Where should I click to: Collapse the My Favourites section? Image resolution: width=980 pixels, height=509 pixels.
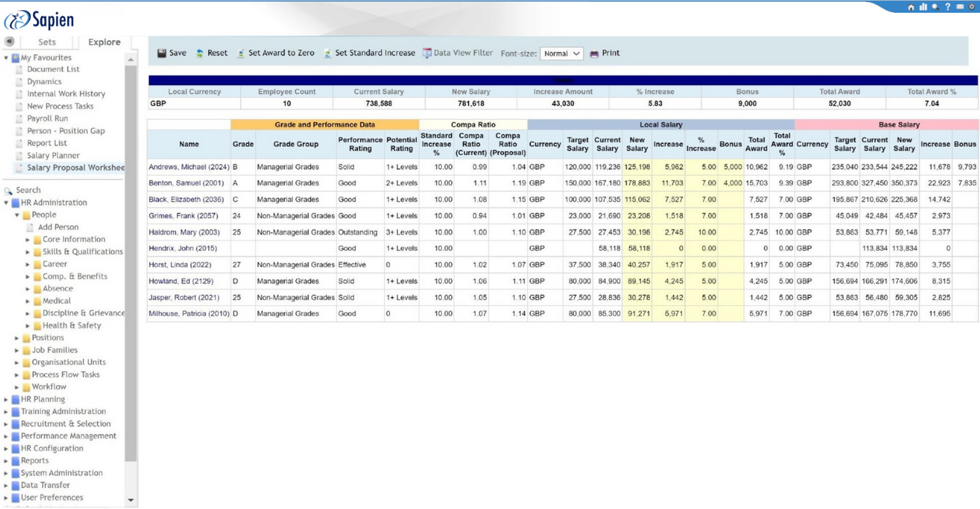(x=7, y=58)
